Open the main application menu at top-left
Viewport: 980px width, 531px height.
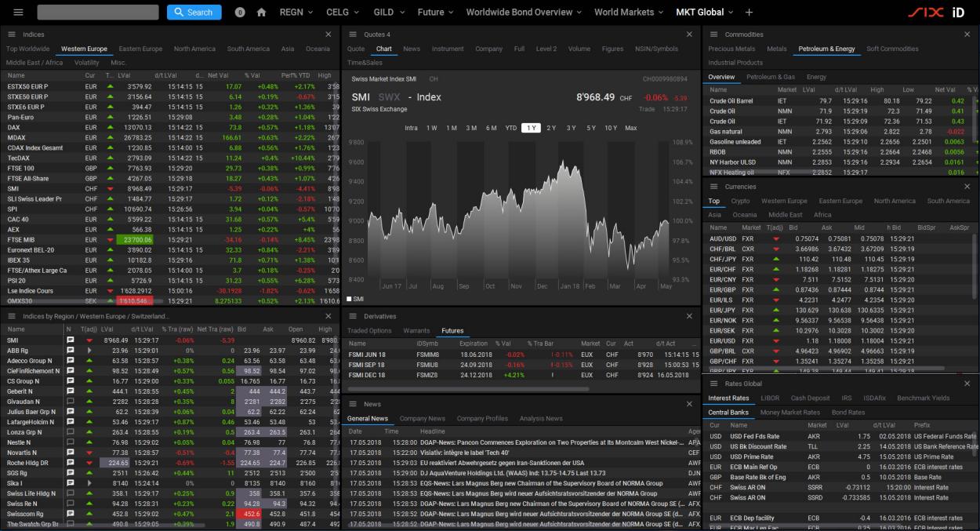point(19,13)
